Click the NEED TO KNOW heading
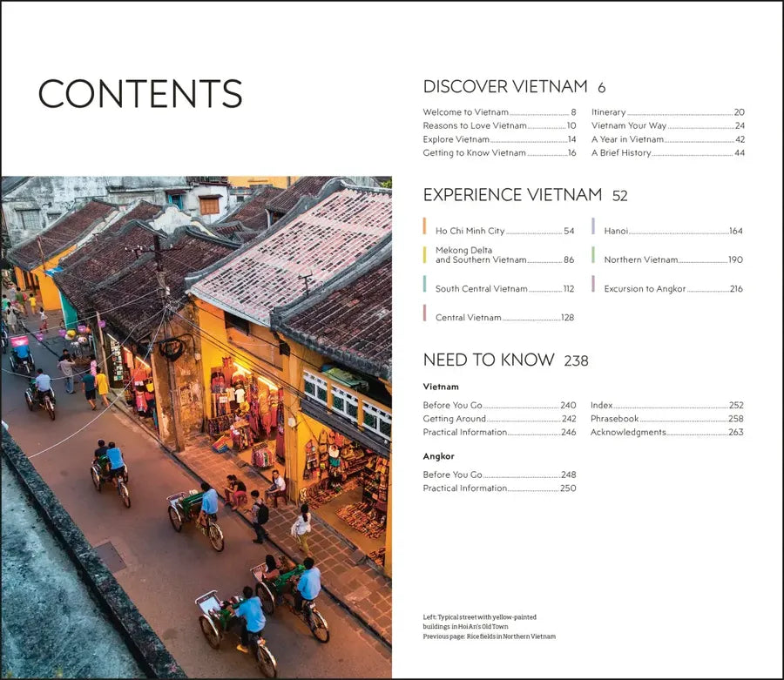The image size is (784, 680). coord(489,360)
